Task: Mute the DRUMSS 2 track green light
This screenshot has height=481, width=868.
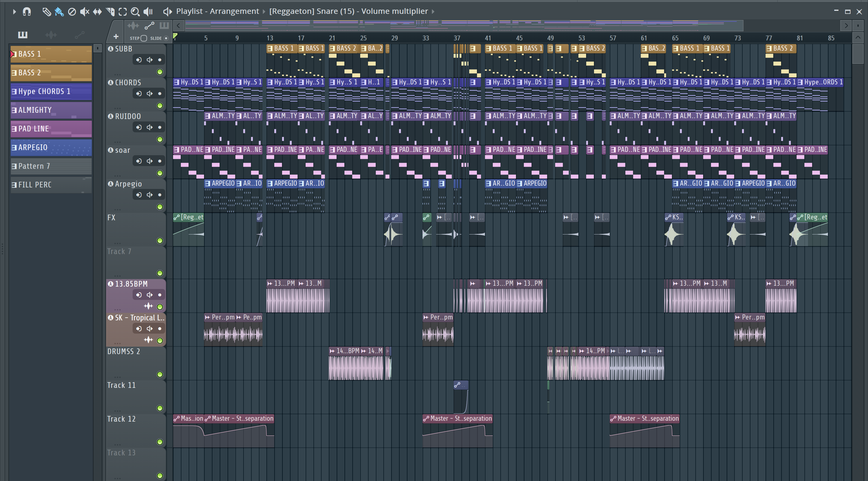Action: click(x=160, y=374)
